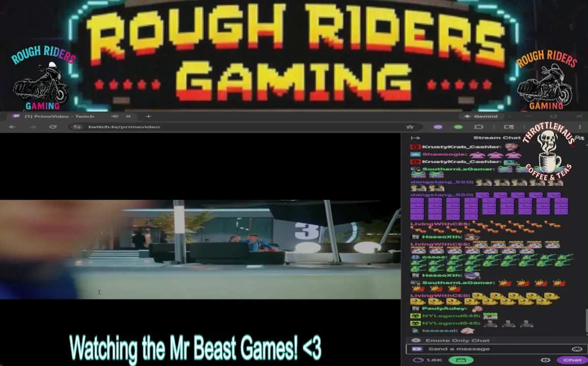
Task: Click the purple Chat send button
Action: (572, 360)
